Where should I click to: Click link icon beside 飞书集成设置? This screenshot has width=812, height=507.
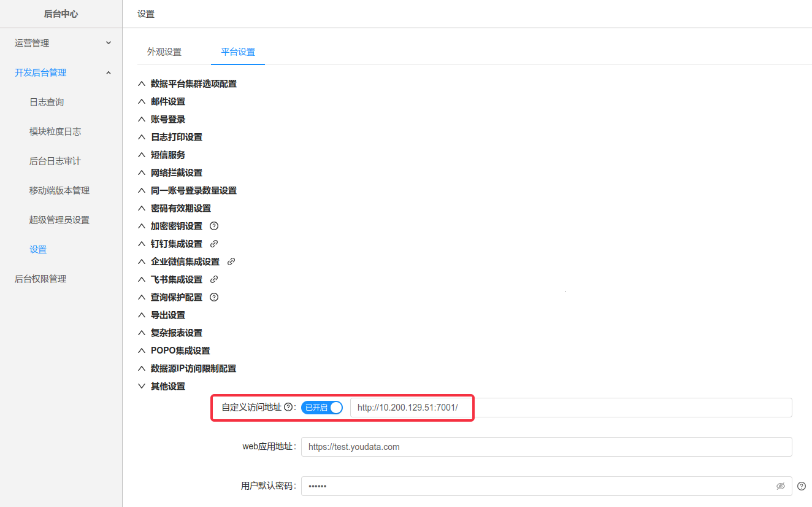(x=214, y=279)
